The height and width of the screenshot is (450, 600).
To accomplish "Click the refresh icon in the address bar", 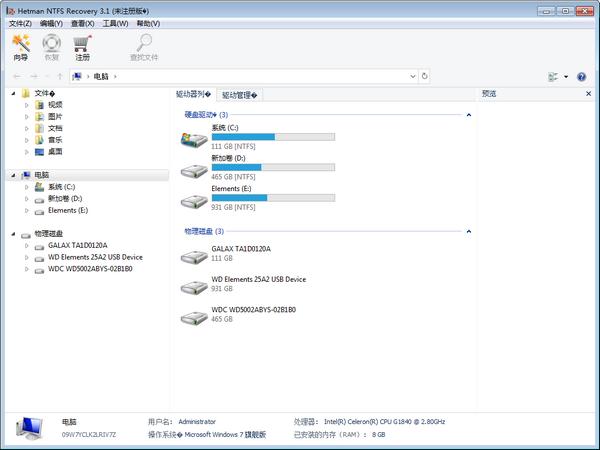I will point(425,76).
